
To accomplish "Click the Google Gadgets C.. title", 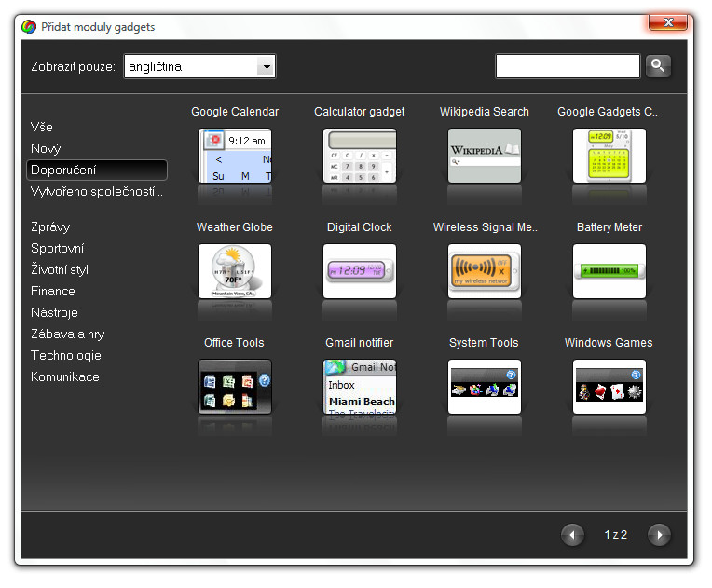I will pos(608,112).
